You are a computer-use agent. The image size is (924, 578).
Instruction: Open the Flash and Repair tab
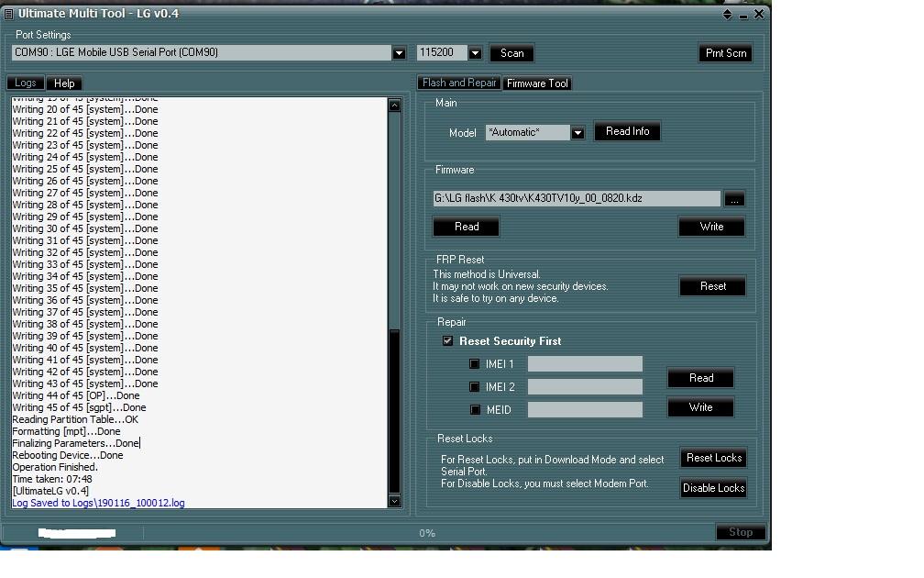459,83
